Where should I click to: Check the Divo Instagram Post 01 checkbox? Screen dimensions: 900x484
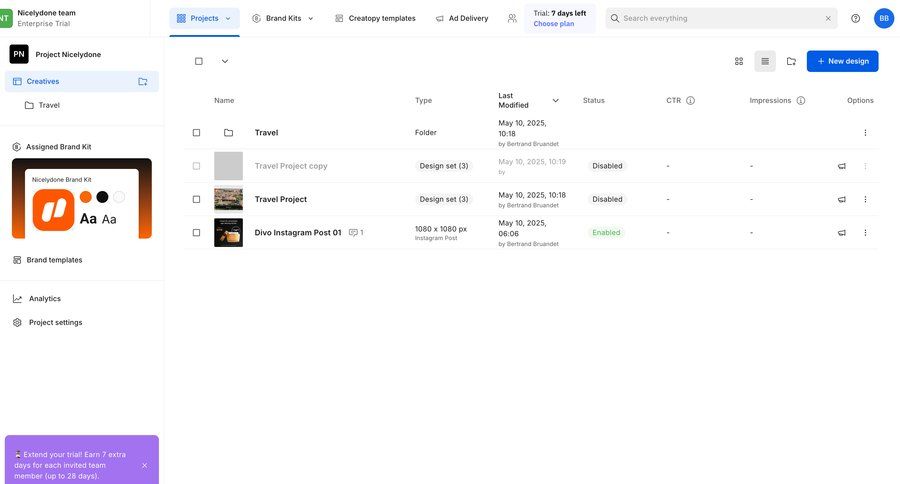[196, 233]
